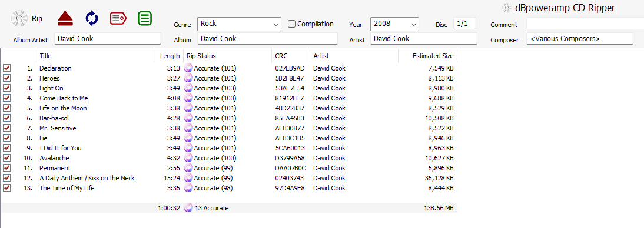Click the AccurateRip icon for A Daily Anthem track
This screenshot has width=644, height=228.
(188, 178)
